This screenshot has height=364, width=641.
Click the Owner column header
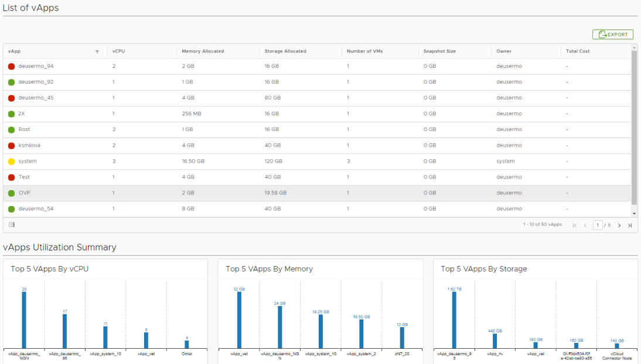pyautogui.click(x=503, y=51)
